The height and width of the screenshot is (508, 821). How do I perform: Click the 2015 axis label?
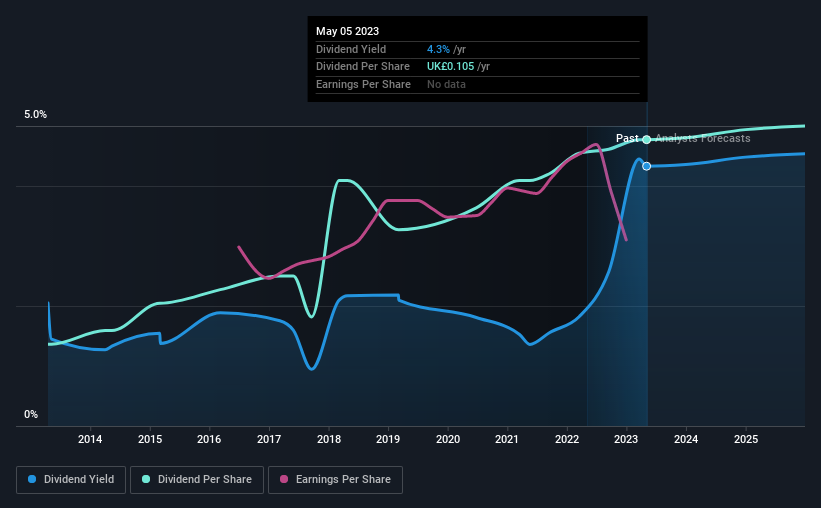click(x=150, y=439)
